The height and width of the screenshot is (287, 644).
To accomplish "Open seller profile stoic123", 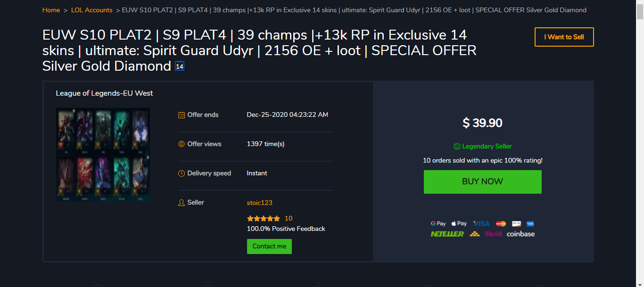I will click(260, 203).
